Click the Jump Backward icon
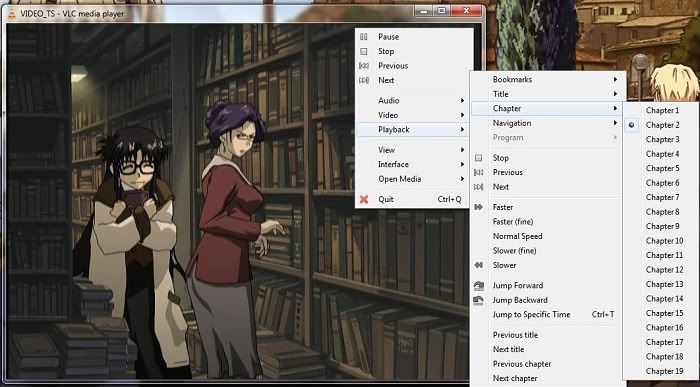700x387 pixels. (x=479, y=300)
